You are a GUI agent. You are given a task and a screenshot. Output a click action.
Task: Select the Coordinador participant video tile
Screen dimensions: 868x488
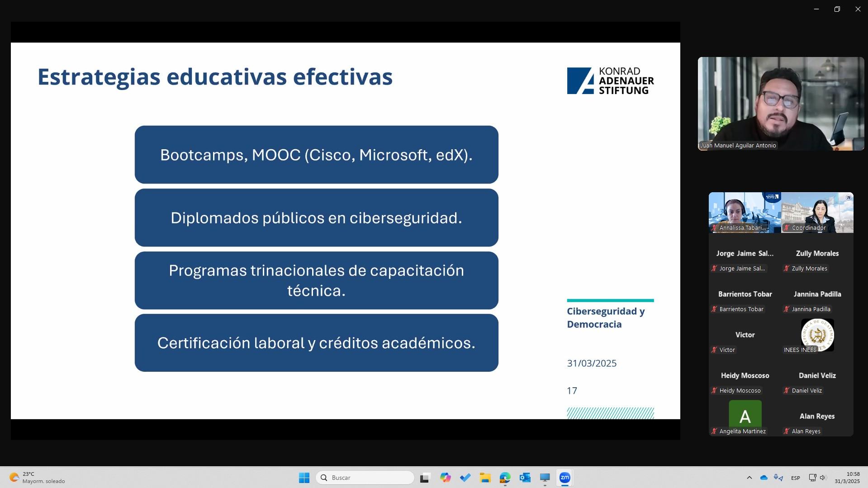[817, 213]
